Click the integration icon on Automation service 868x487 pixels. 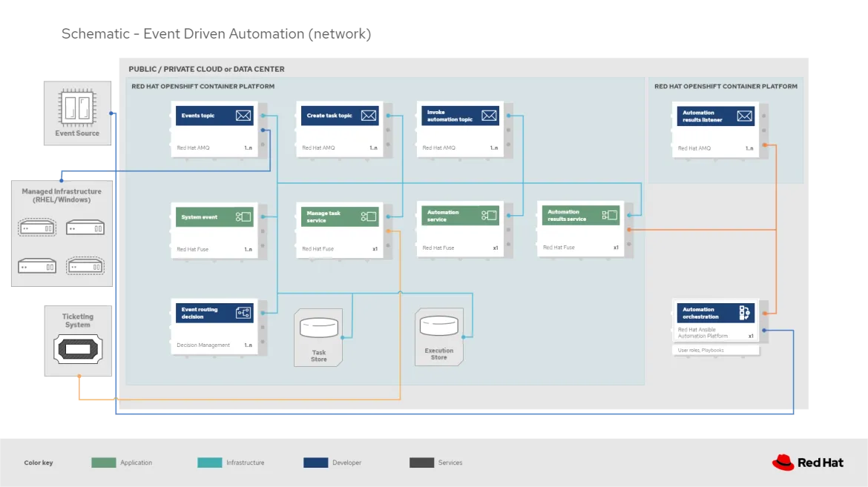coord(489,215)
